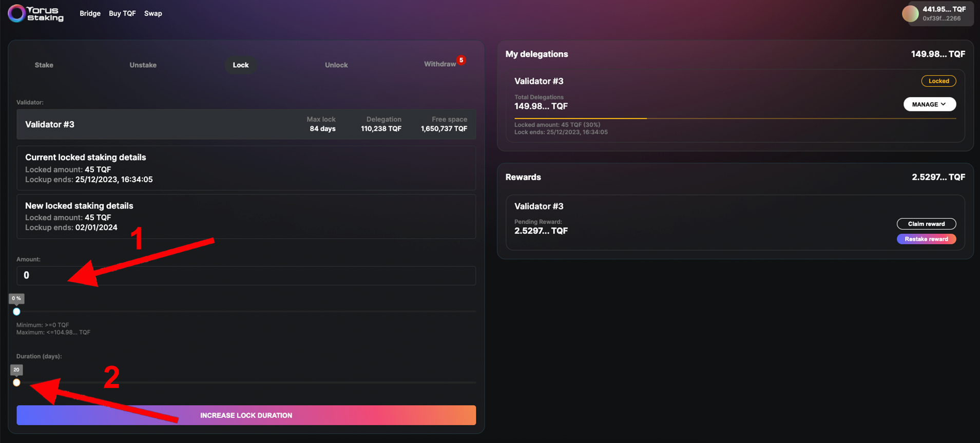980x443 pixels.
Task: Click the 'Maximum: <=104.98... TQF' text
Action: pyautogui.click(x=53, y=333)
